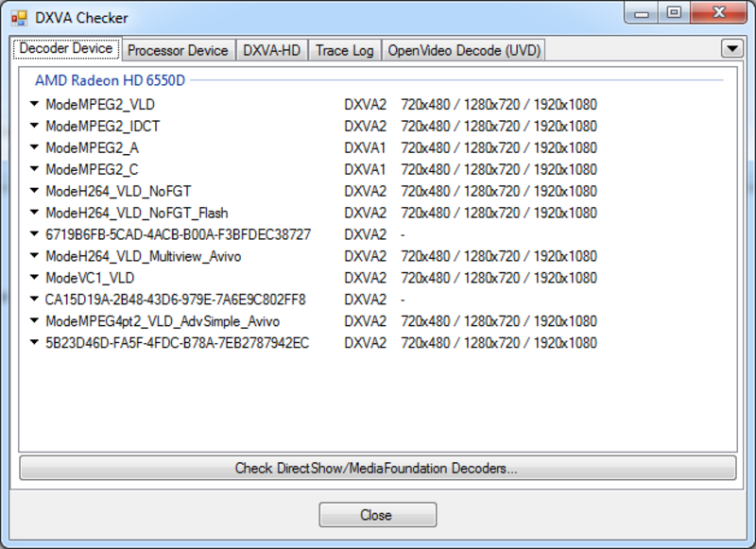Expand the 5B23D46D-FA5F GUID arrow
The width and height of the screenshot is (756, 549).
click(x=34, y=342)
